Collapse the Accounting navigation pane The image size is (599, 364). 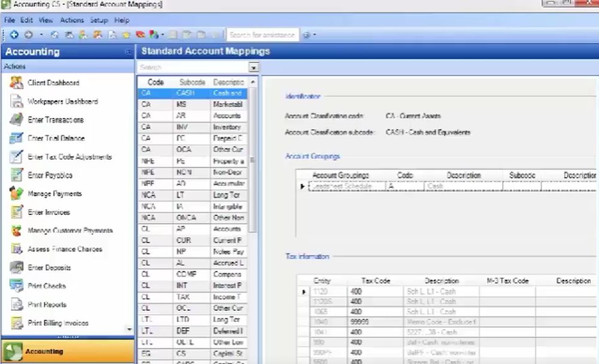coord(128,51)
